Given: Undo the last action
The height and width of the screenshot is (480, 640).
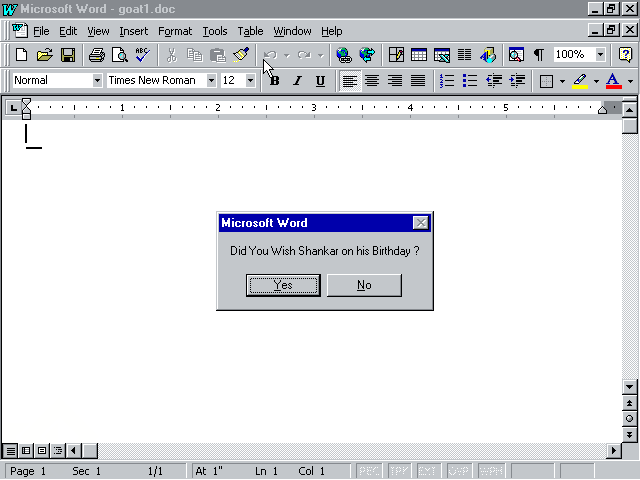Looking at the screenshot, I should coord(271,55).
